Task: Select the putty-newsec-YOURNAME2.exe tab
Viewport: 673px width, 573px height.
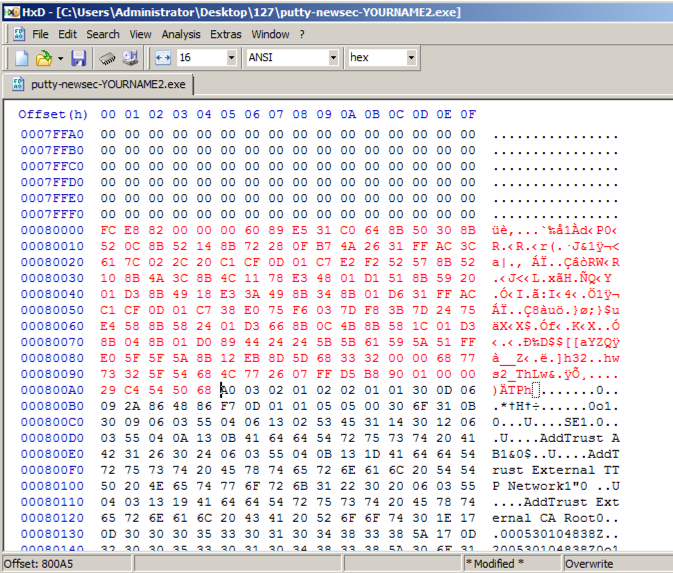Action: [x=99, y=84]
